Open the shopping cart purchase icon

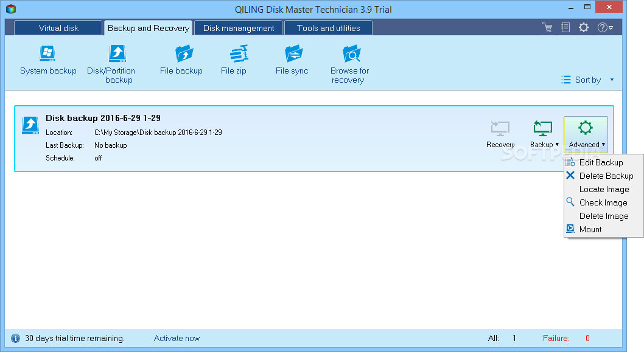(547, 27)
